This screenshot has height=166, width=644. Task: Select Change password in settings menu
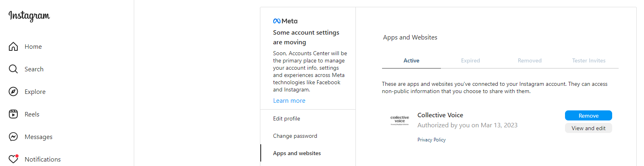[x=308, y=136]
